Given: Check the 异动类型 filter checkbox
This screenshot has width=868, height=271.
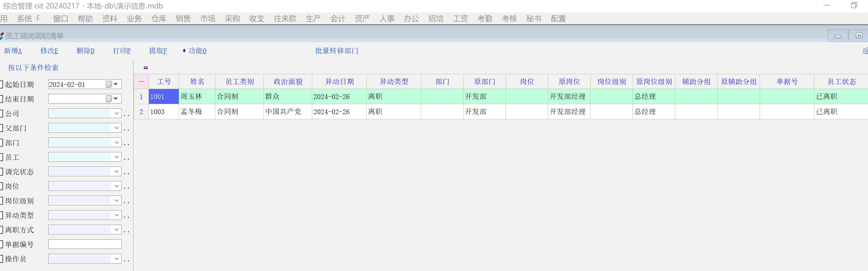Looking at the screenshot, I should point(2,215).
